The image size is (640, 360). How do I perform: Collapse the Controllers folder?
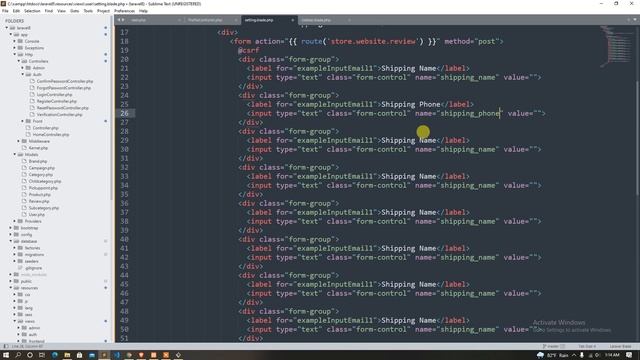tap(19, 61)
